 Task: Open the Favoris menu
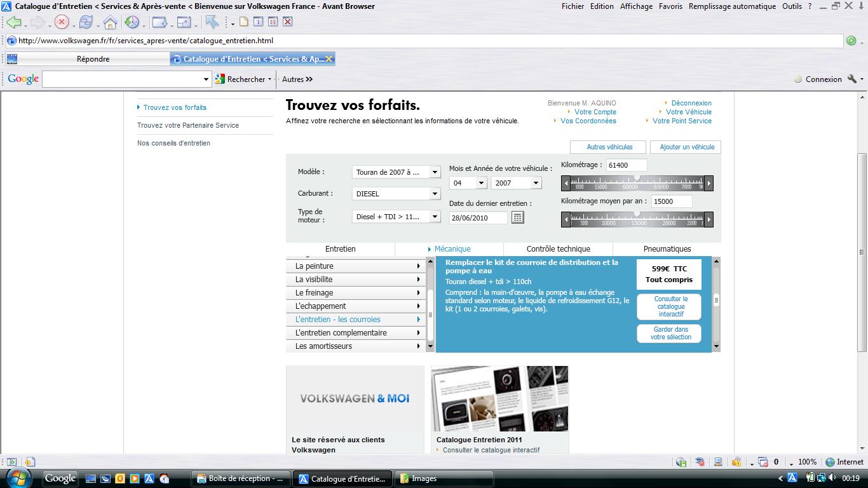click(x=670, y=6)
